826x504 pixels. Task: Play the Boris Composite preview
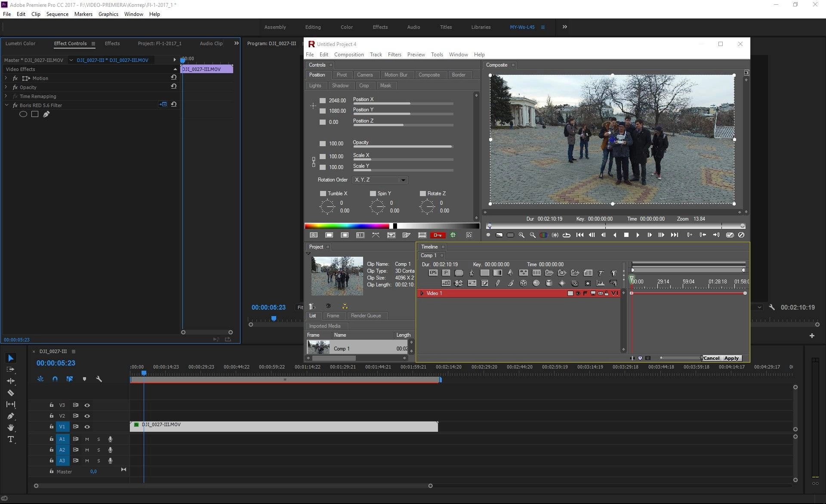[x=638, y=235]
